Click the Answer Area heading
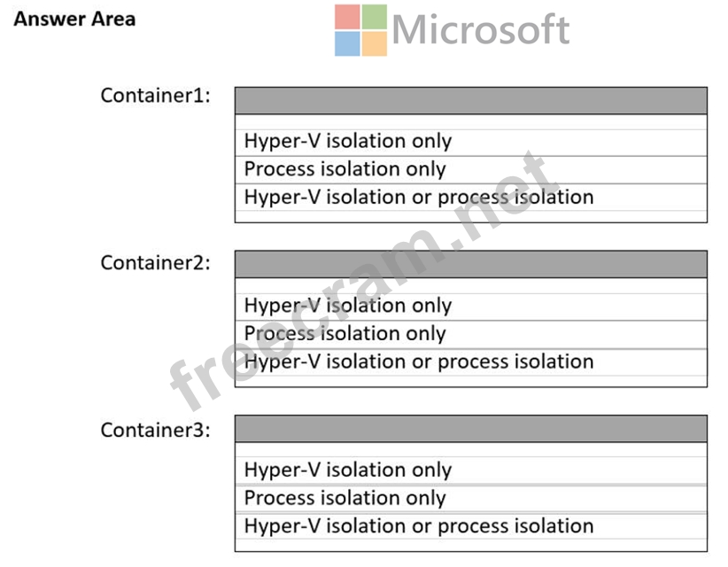 (x=74, y=19)
